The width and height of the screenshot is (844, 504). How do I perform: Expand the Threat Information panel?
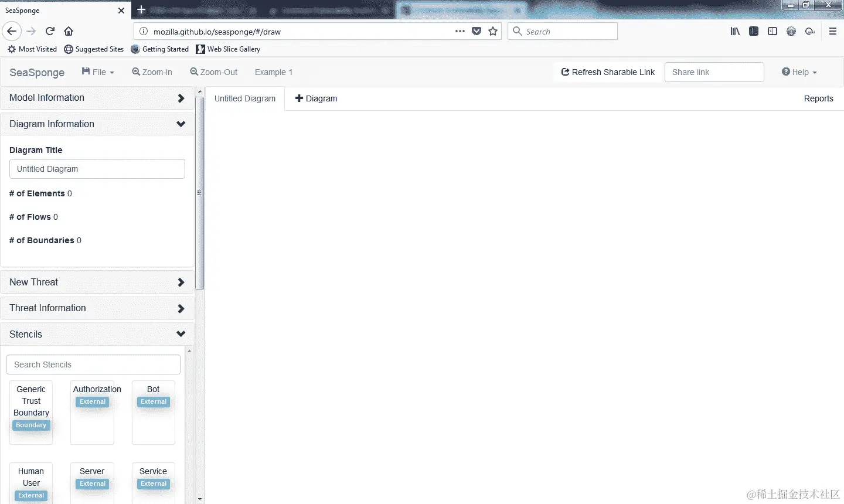coord(97,308)
